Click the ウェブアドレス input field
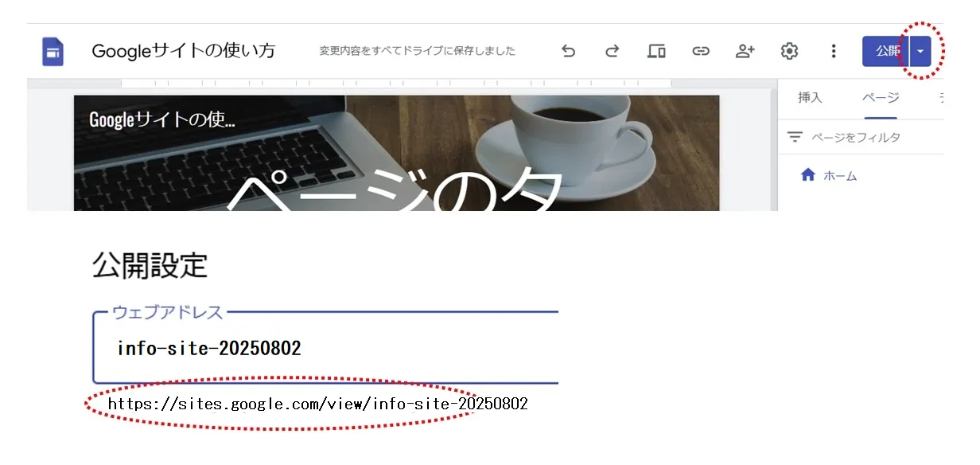This screenshot has height=465, width=980. click(x=326, y=348)
